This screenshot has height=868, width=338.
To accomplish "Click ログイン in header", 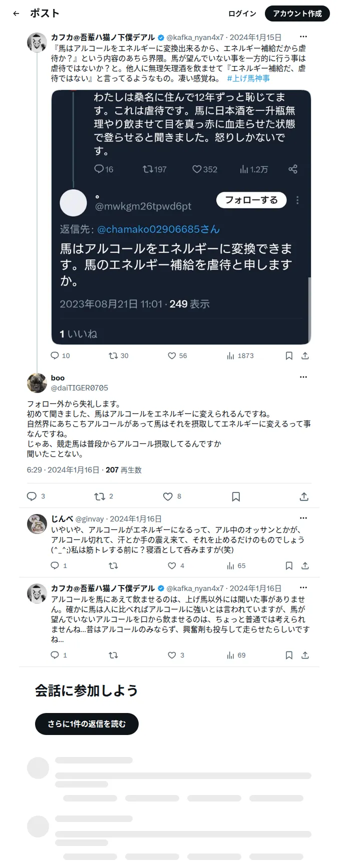I will tap(242, 13).
